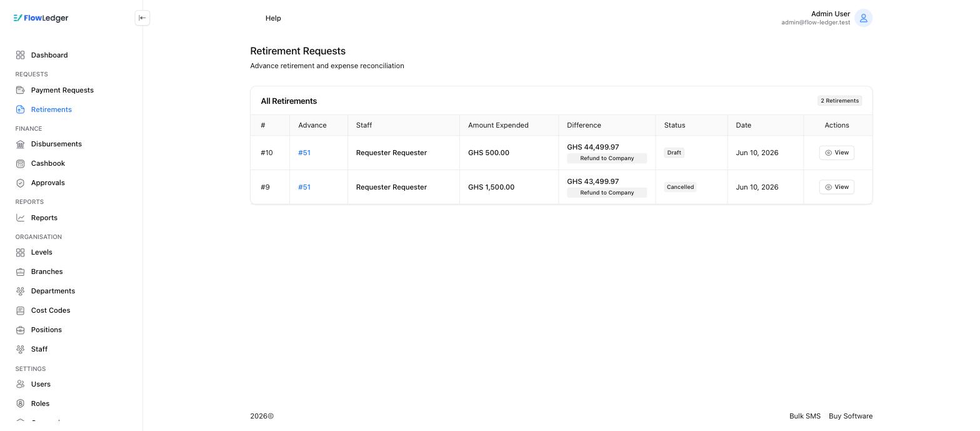Click the Cancelled status badge
The image size is (980, 431).
coord(680,187)
